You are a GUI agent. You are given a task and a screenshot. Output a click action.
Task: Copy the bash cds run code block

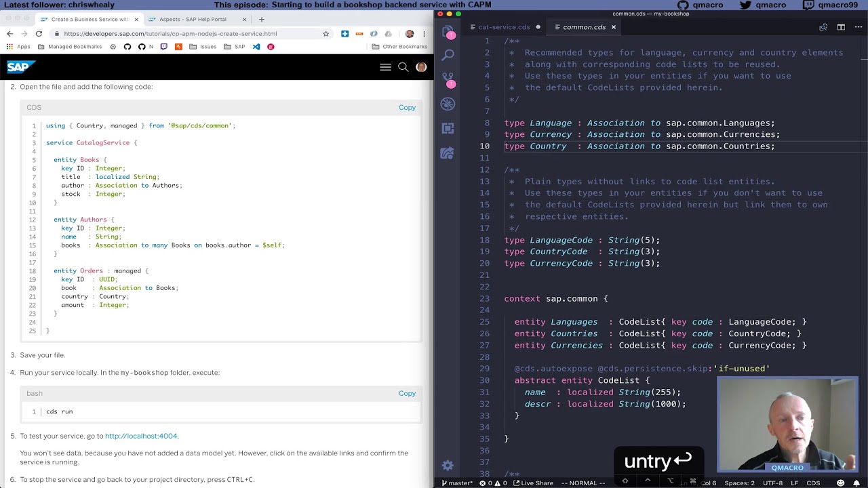pos(407,393)
